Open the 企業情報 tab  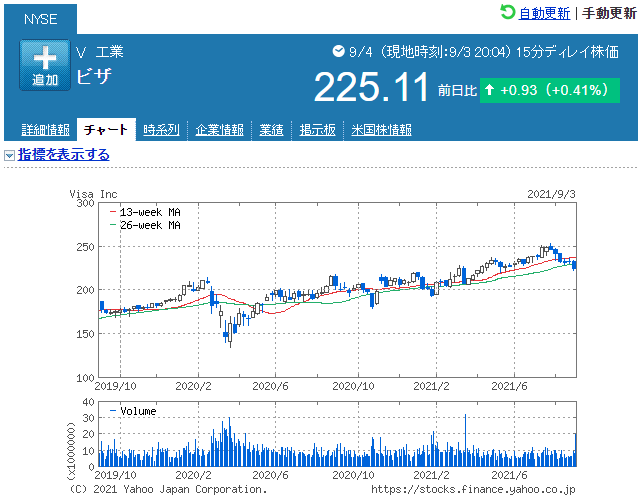219,130
